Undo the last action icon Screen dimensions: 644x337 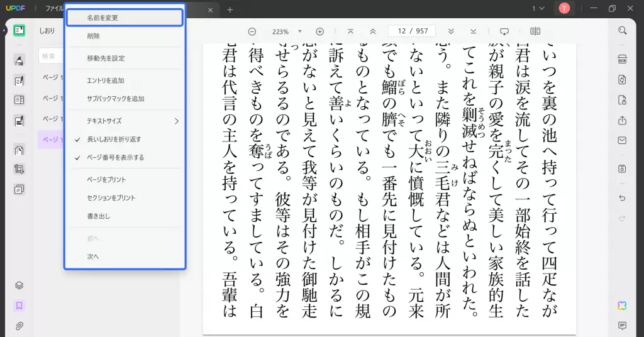(x=622, y=198)
